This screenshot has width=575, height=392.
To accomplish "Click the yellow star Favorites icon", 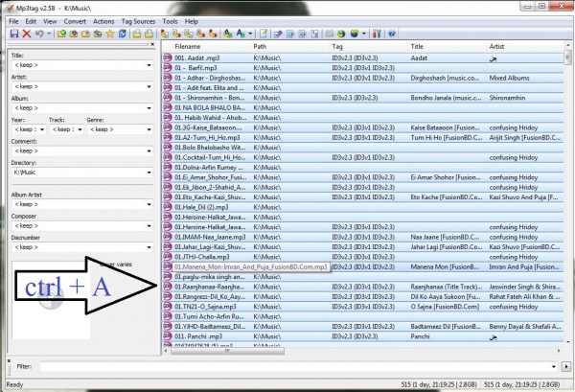I will [x=110, y=34].
